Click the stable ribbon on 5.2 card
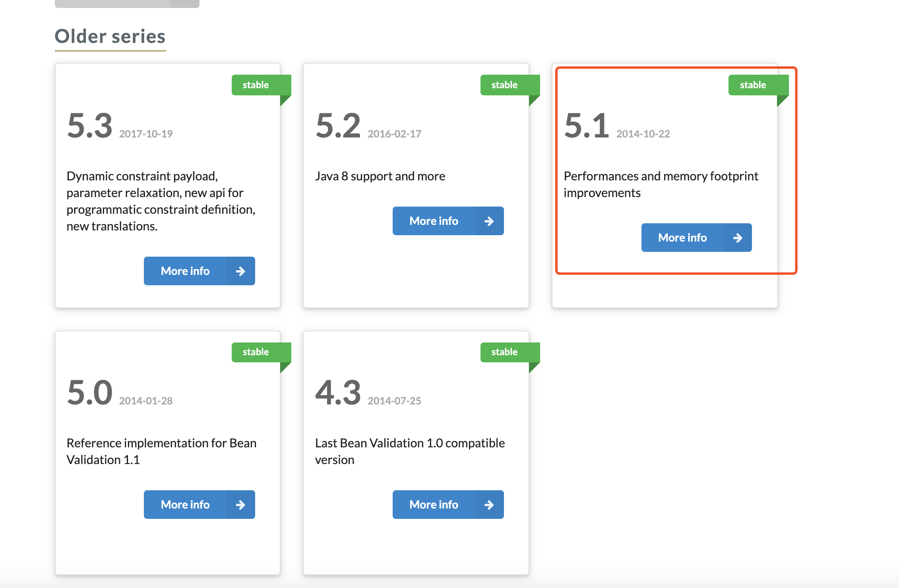This screenshot has height=588, width=899. [505, 85]
